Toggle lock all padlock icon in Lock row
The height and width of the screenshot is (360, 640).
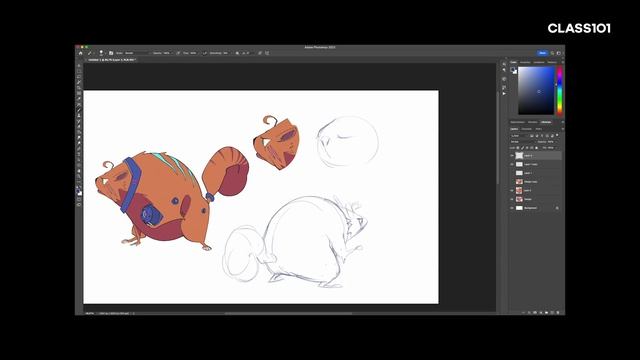[x=536, y=148]
